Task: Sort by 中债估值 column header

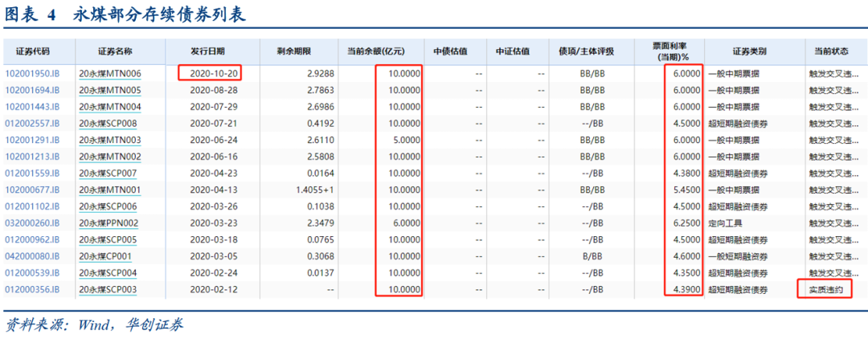Action: pos(451,51)
